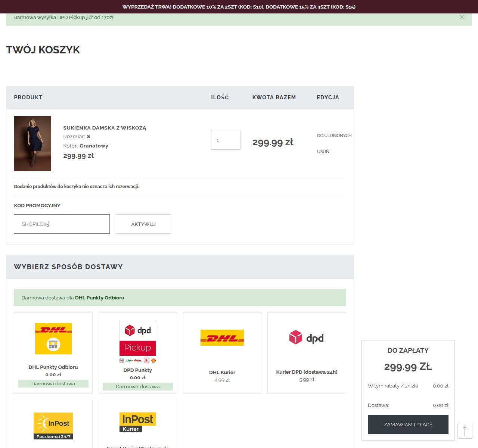This screenshot has width=478, height=448.
Task: Pick the DHL Kurier logo
Action: [222, 337]
